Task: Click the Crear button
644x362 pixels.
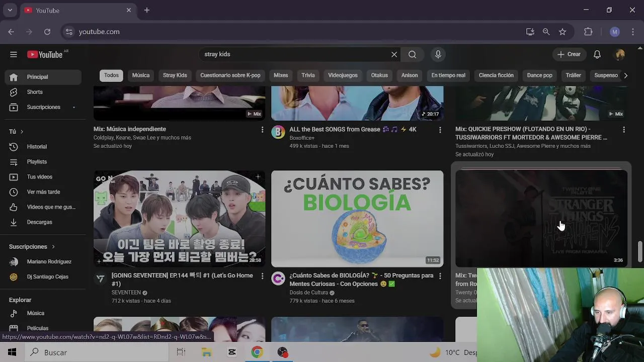Action: (x=569, y=54)
